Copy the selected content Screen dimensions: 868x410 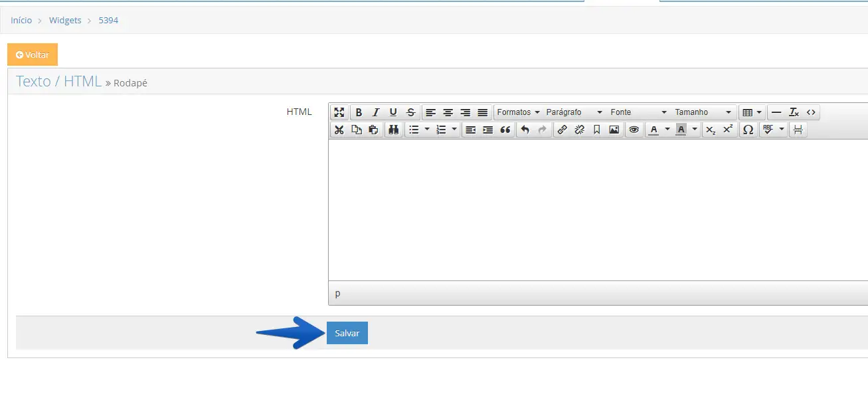(x=357, y=130)
